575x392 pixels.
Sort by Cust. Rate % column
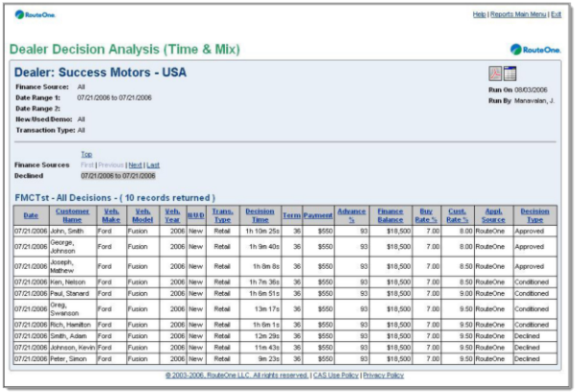pyautogui.click(x=458, y=215)
